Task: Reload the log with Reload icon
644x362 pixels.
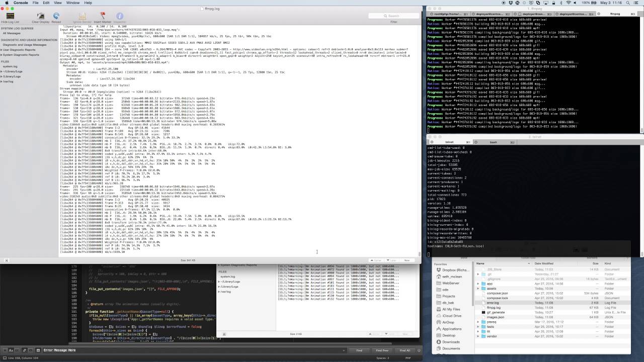Action: [x=56, y=17]
